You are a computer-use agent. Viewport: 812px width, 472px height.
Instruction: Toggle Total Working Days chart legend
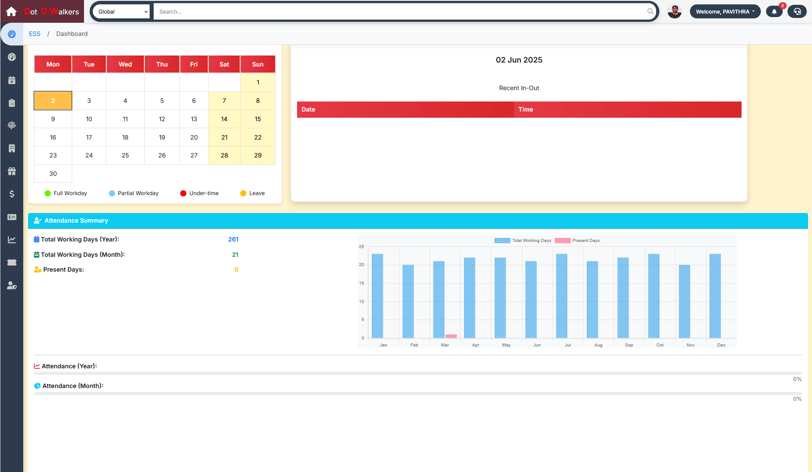(x=523, y=240)
